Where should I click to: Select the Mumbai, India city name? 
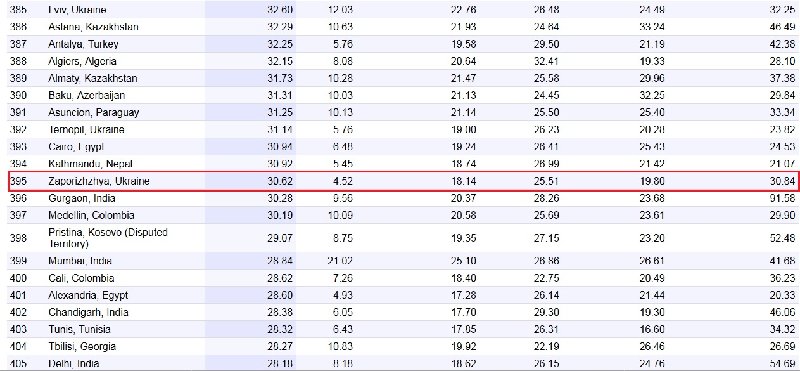80,261
